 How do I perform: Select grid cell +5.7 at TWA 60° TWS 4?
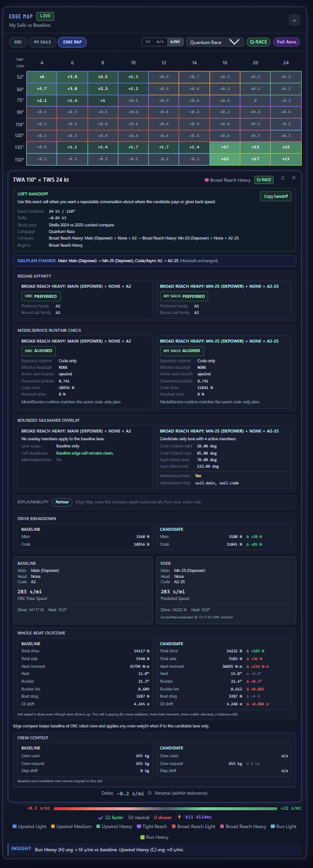(x=42, y=89)
